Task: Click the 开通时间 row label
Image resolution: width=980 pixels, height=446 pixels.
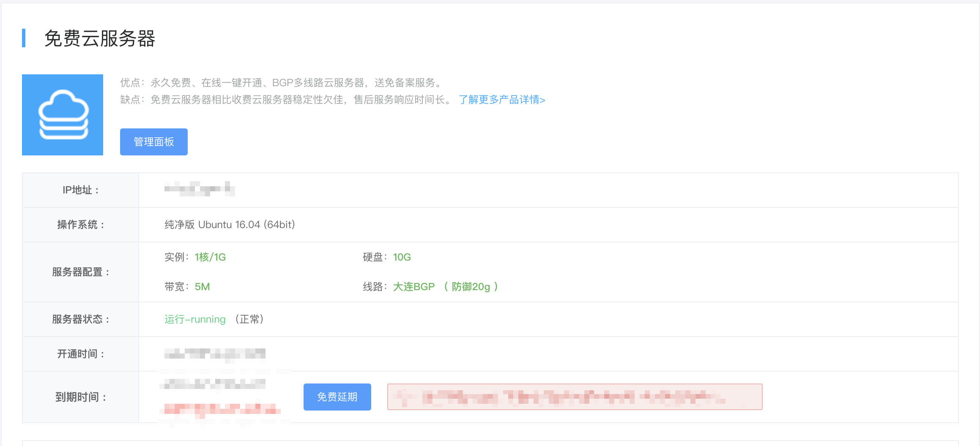Action: (81, 354)
